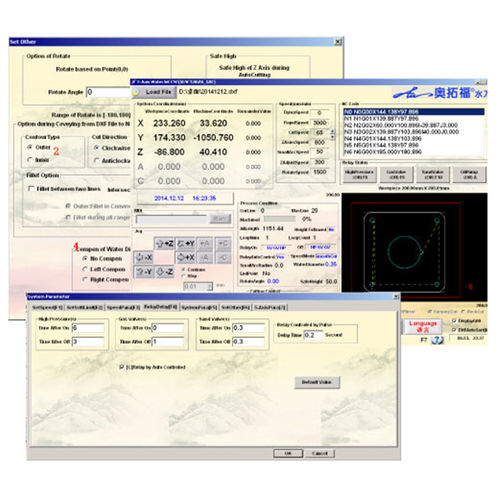This screenshot has height=500, width=500.
Task: Confirm System Parameter with OK
Action: point(288,453)
